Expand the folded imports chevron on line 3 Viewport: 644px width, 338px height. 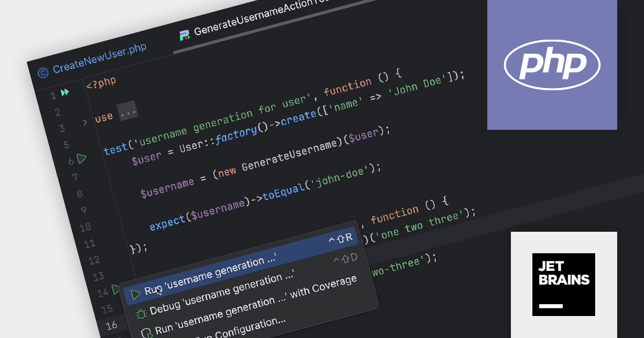click(x=84, y=123)
